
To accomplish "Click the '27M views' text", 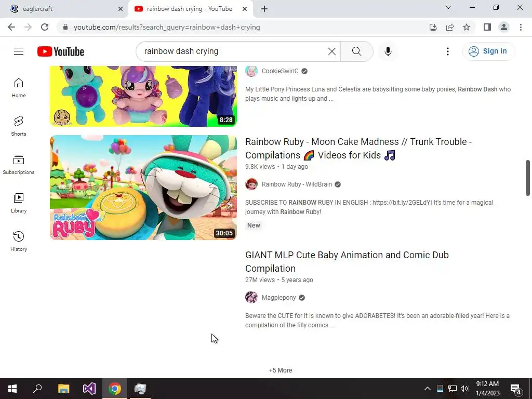I will [x=260, y=280].
